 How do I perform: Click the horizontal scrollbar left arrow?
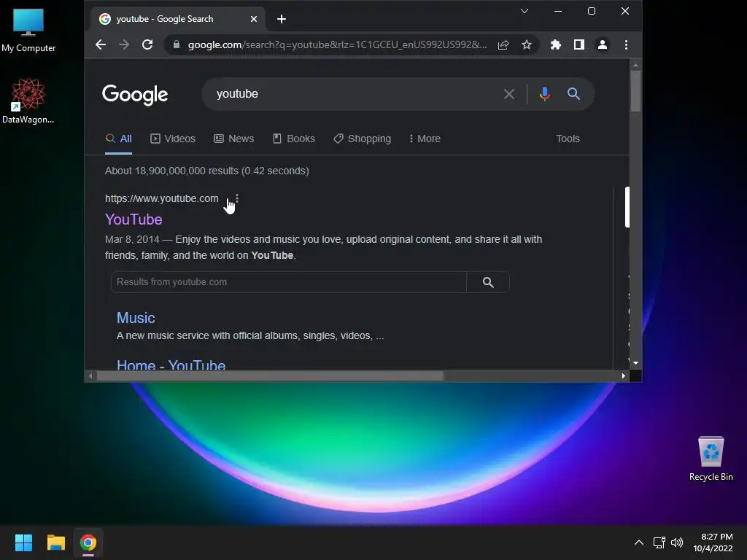coord(91,376)
